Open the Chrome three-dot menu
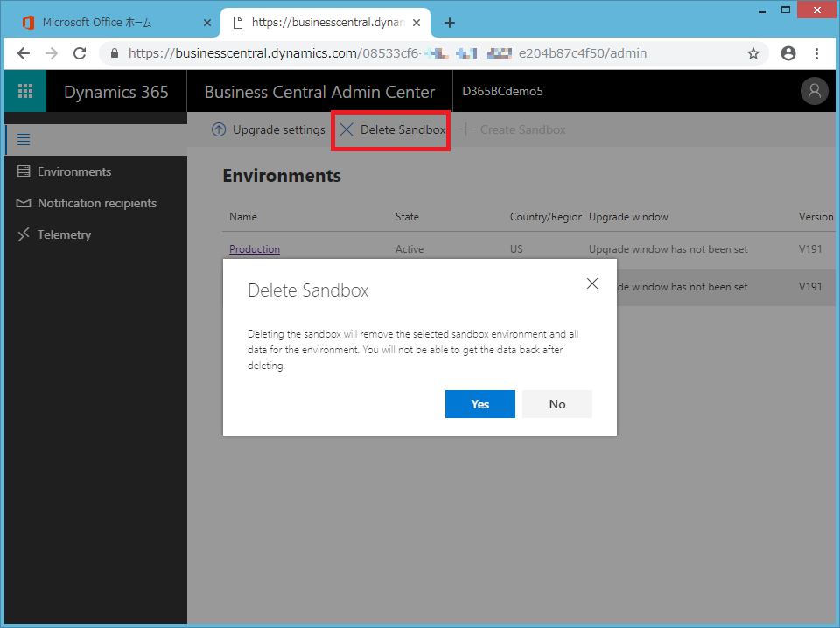 pos(816,53)
